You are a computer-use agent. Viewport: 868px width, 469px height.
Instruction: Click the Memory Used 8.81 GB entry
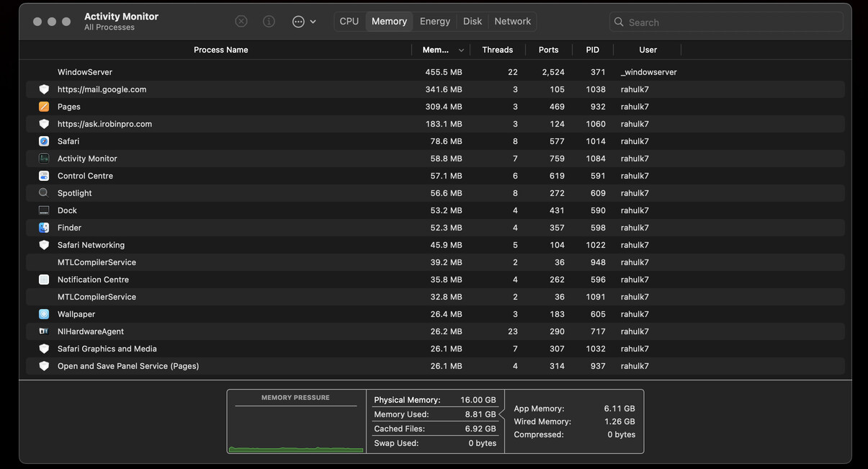435,414
